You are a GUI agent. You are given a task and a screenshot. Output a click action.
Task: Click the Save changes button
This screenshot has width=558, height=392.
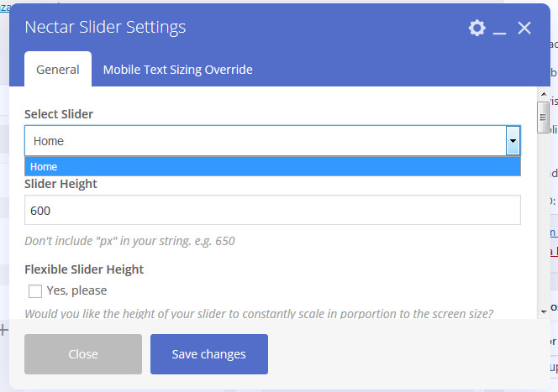pos(209,354)
